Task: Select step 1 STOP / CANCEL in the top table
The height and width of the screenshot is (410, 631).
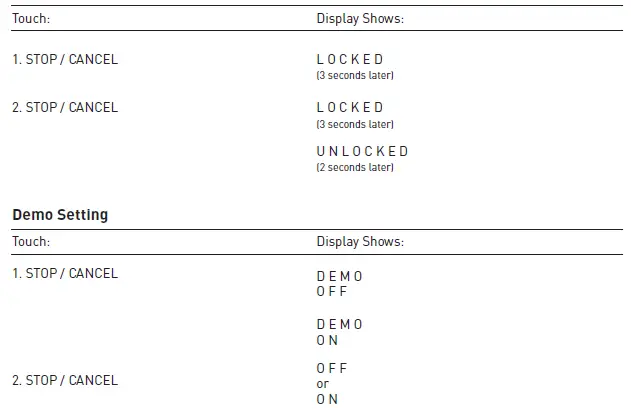Action: click(x=65, y=59)
